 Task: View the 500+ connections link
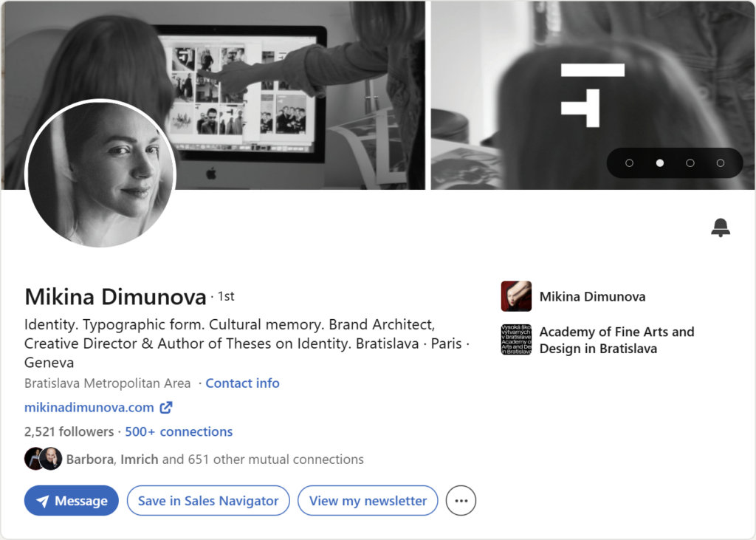coord(179,431)
